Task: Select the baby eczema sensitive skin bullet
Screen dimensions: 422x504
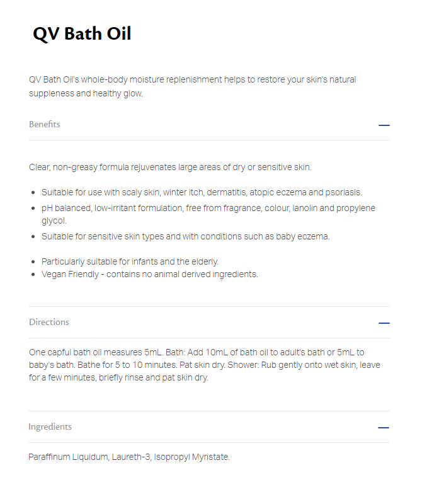Action: click(185, 237)
